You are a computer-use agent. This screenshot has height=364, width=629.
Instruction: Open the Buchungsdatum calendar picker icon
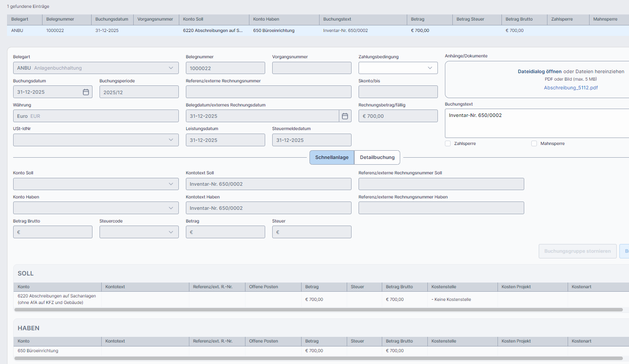86,92
